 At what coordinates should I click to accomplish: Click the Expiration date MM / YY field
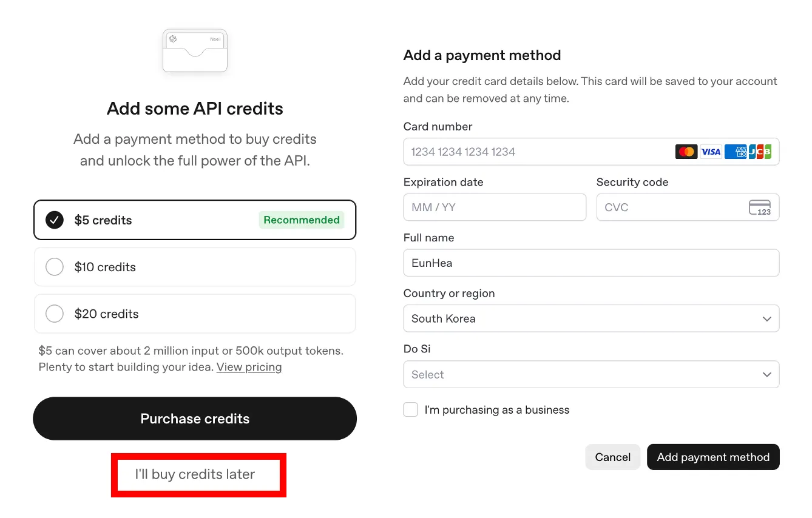click(495, 207)
